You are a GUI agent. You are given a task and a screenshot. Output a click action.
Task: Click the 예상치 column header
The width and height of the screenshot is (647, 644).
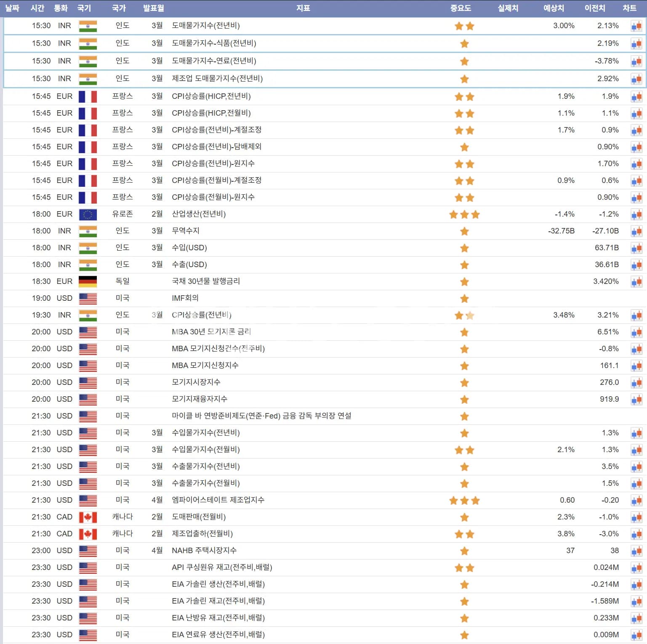(554, 8)
